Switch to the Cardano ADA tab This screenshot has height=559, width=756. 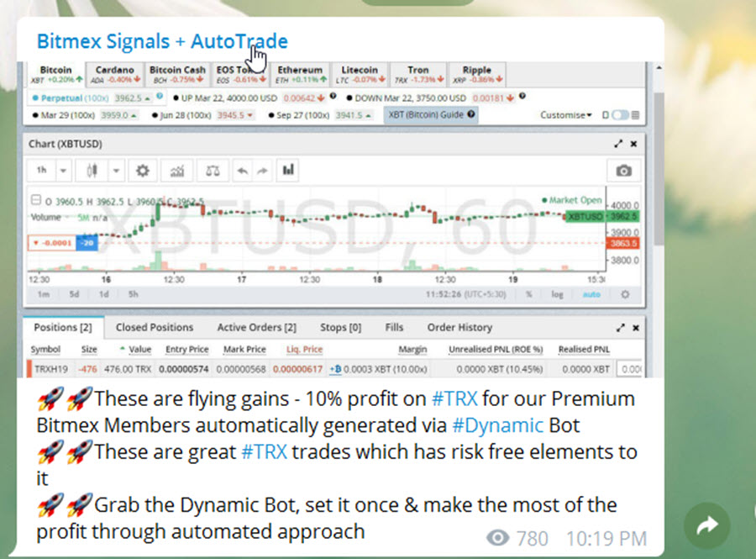tap(115, 74)
